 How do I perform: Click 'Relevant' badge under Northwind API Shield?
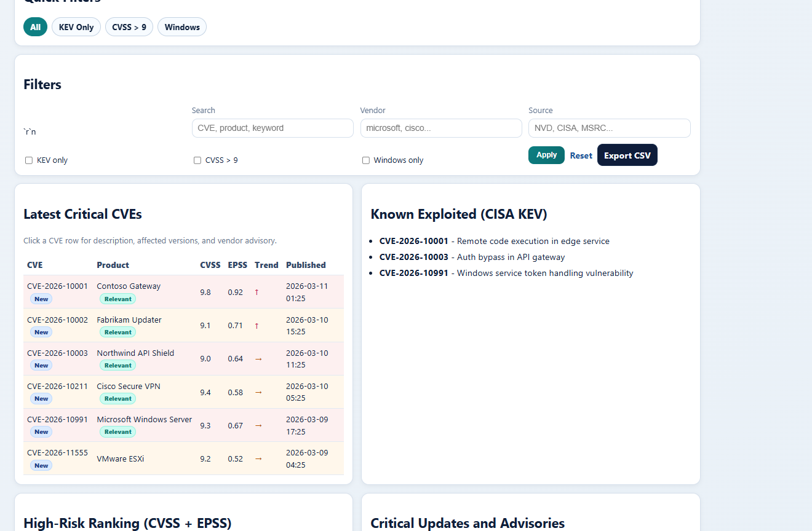click(x=117, y=366)
